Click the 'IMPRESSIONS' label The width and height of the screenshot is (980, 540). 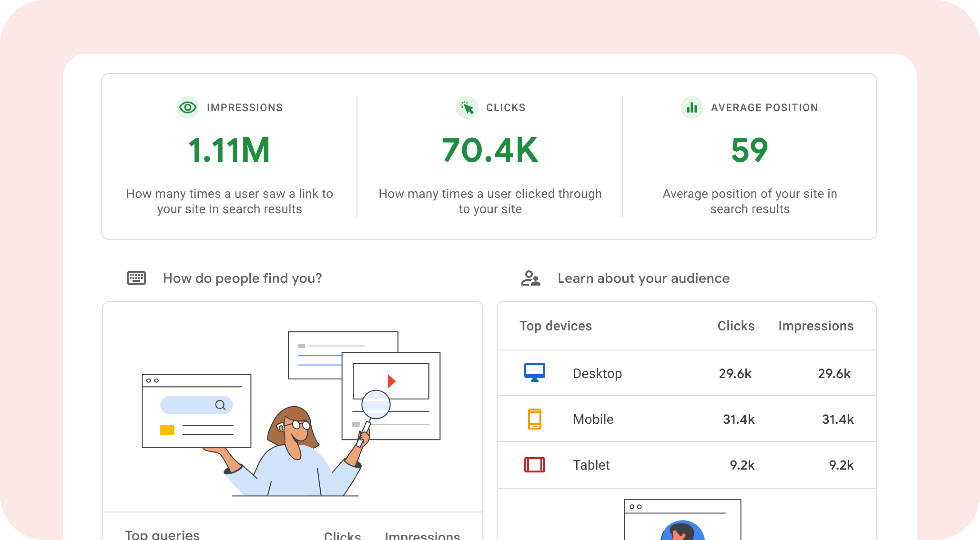pos(245,108)
